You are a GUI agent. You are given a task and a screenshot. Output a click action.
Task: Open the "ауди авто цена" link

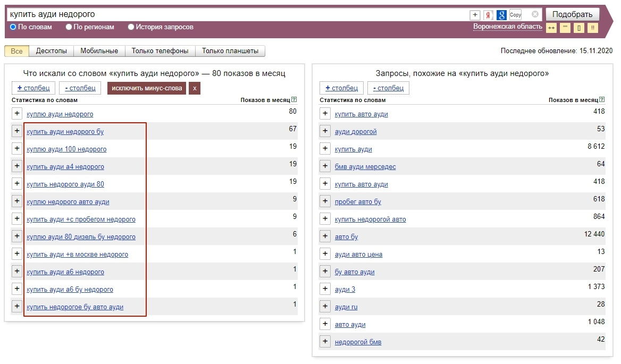coord(358,255)
